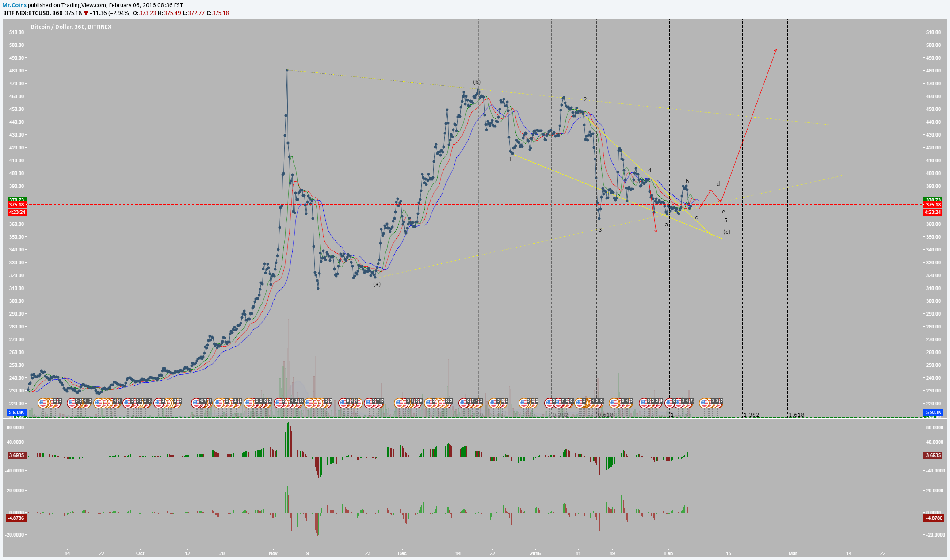Viewport: 950px width, 560px height.
Task: Select the lowercase 'e' wave label
Action: click(723, 212)
